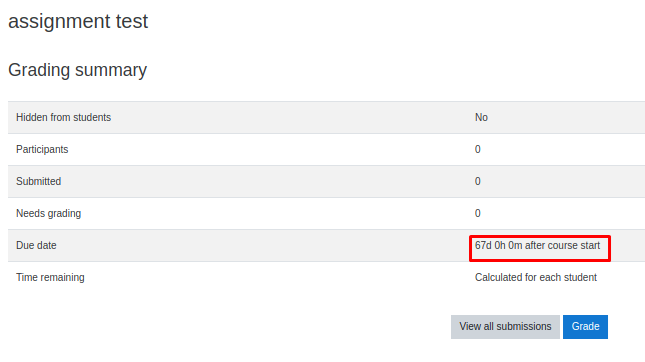Click the word 'test' in the title
The width and height of the screenshot is (645, 362).
132,21
